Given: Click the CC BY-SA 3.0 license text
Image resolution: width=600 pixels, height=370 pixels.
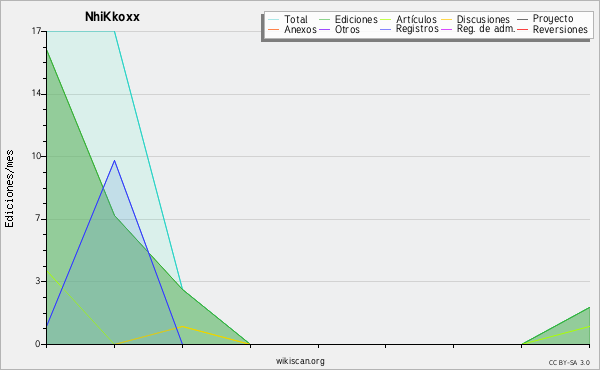Looking at the screenshot, I should [x=569, y=363].
